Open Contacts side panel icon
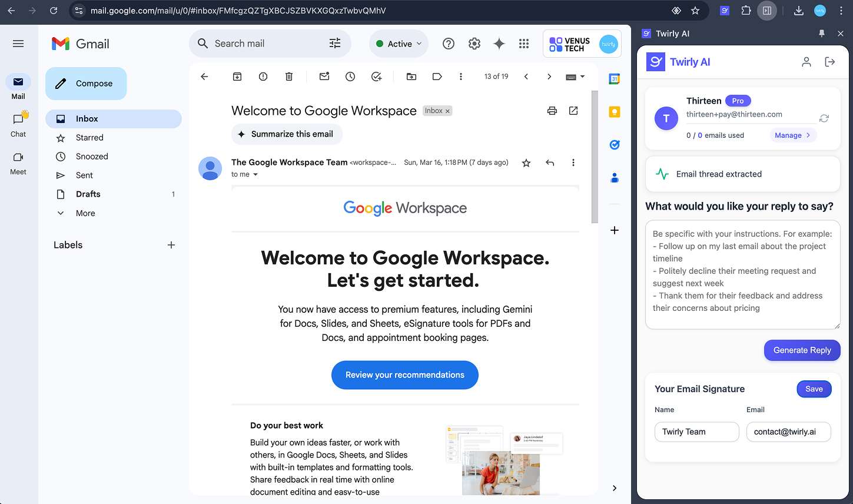Viewport: 853px width, 504px height. coord(615,178)
